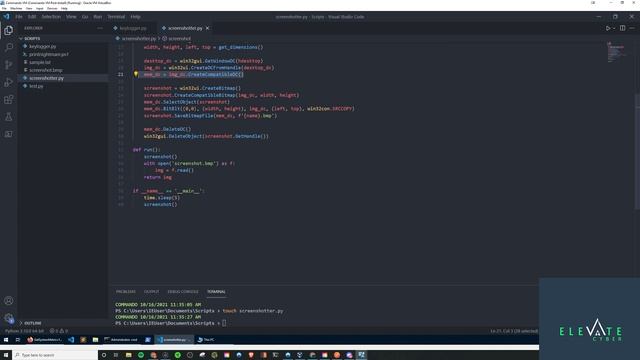Click the host Windows Start button

pyautogui.click(x=6, y=355)
